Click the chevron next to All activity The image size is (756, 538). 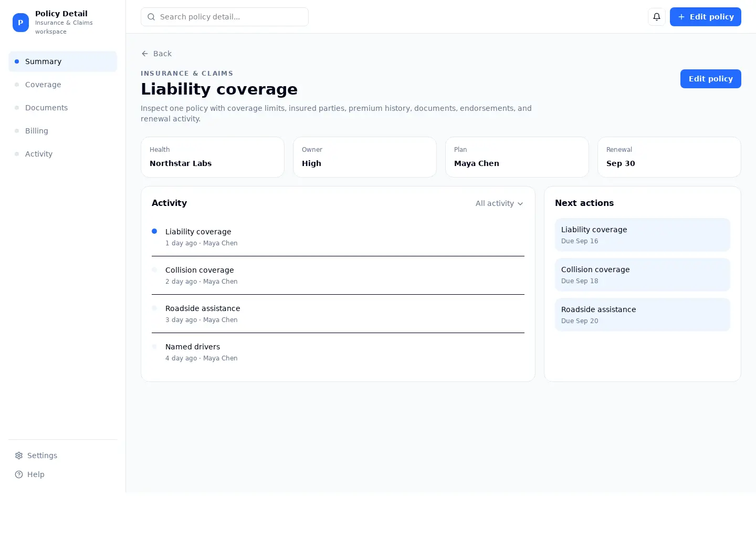(x=520, y=204)
